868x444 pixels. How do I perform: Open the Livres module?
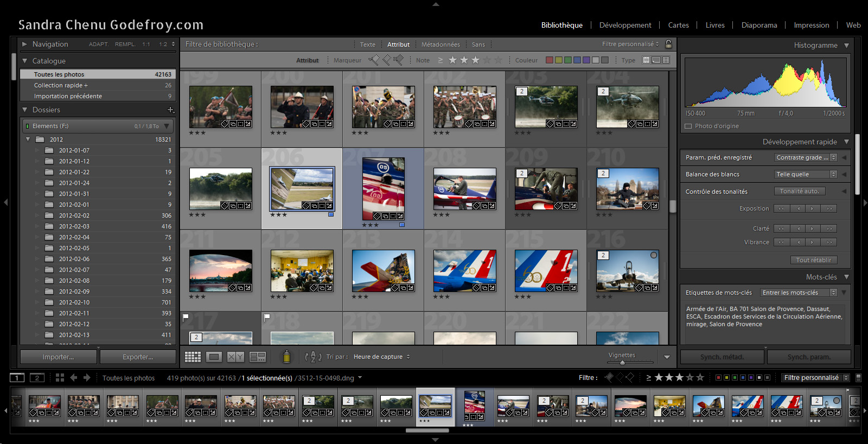(x=715, y=25)
